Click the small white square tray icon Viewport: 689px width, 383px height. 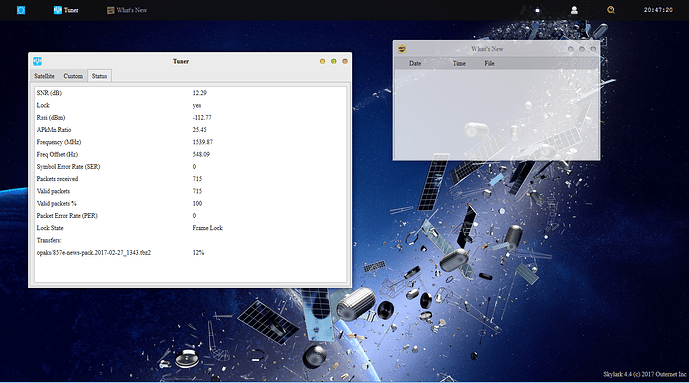[x=537, y=10]
